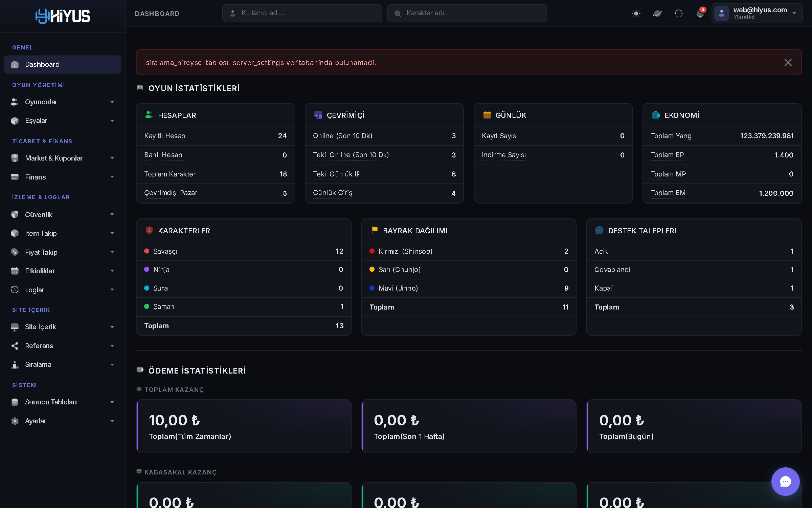Open the web@hiyus.com account dropdown

[757, 13]
